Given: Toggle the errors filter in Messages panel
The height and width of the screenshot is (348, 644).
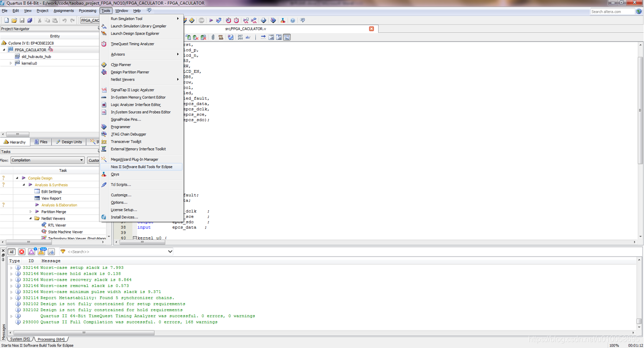Looking at the screenshot, I should coord(21,251).
